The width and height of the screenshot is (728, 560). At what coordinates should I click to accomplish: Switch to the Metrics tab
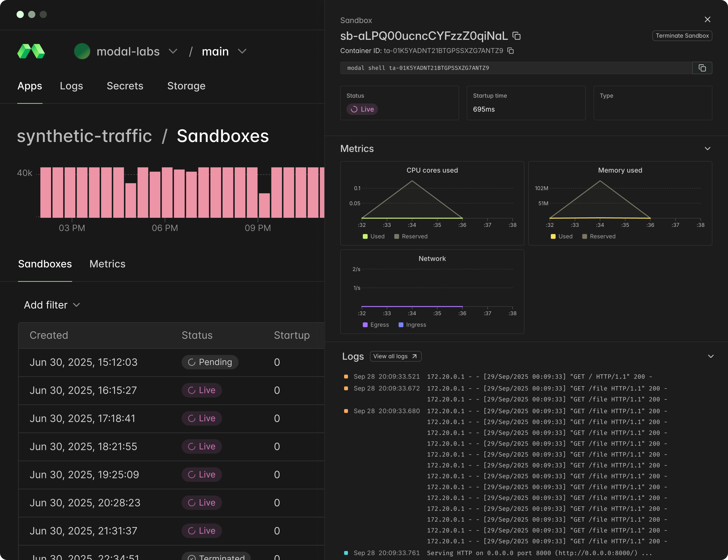pyautogui.click(x=107, y=264)
